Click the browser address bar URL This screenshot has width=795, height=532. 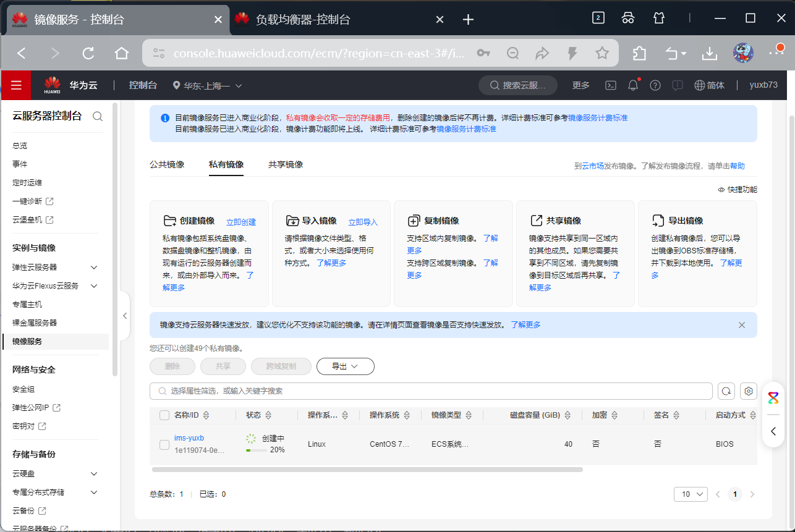coord(318,53)
